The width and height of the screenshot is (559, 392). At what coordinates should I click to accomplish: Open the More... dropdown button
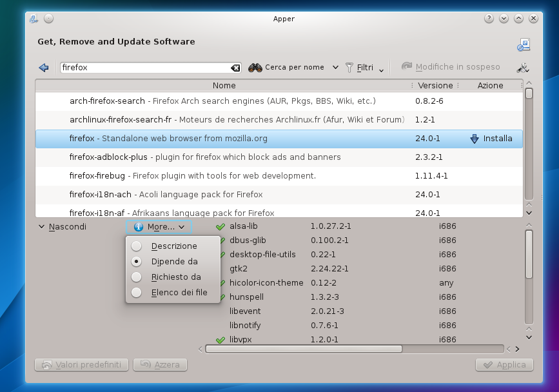point(159,227)
